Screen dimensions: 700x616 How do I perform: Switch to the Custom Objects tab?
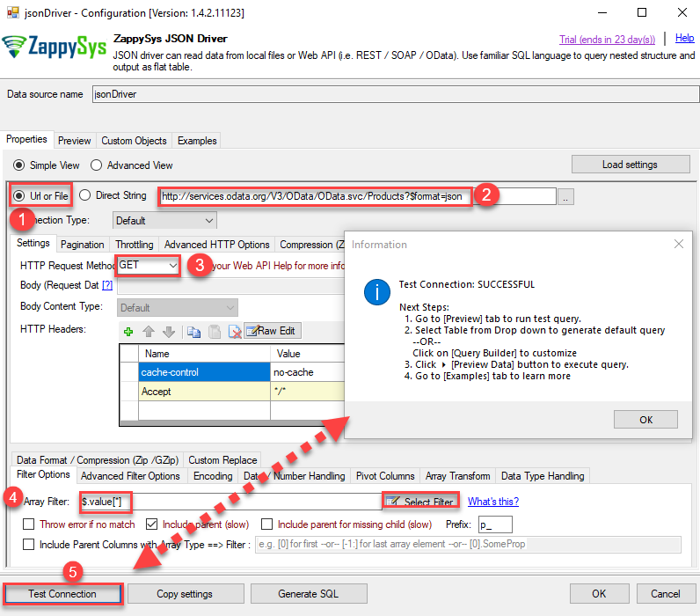134,141
